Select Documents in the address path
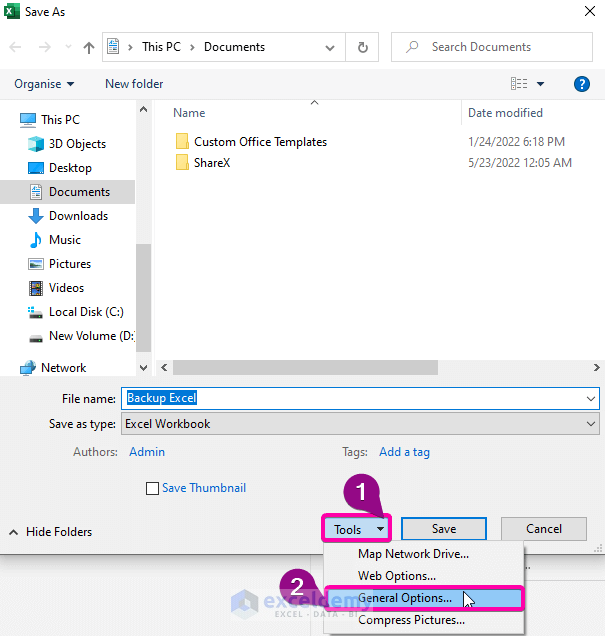The width and height of the screenshot is (605, 636). point(234,47)
